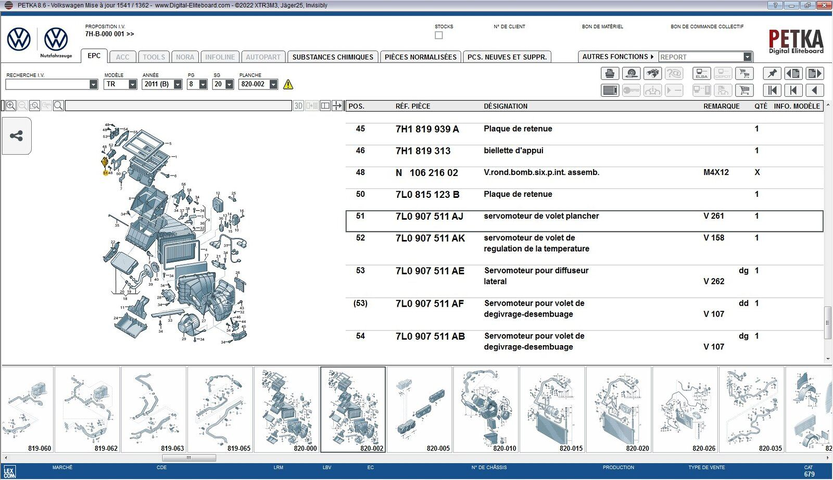Viewport: 833px width, 480px height.
Task: Select part number 7L0 907 511 AB
Action: (430, 336)
